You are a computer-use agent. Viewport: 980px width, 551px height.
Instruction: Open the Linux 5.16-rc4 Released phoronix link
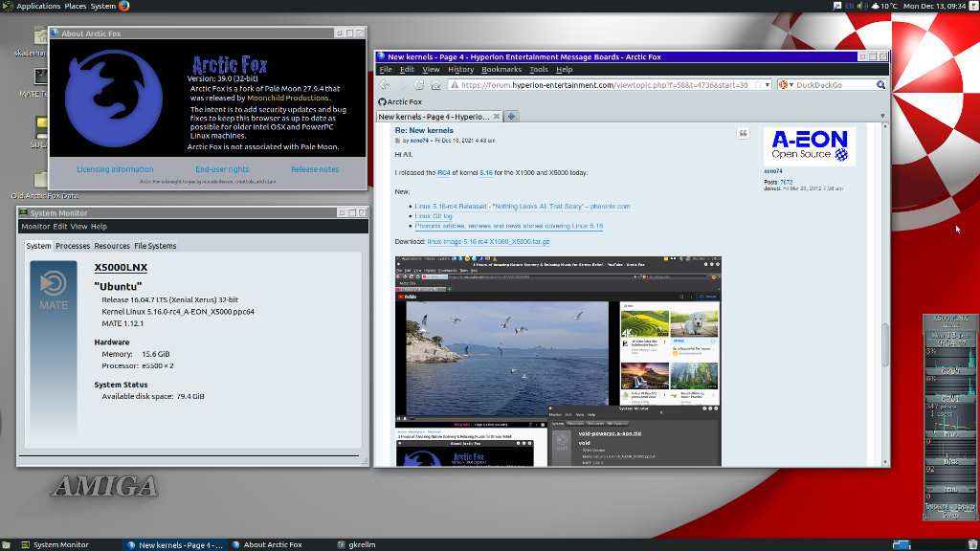pos(522,207)
